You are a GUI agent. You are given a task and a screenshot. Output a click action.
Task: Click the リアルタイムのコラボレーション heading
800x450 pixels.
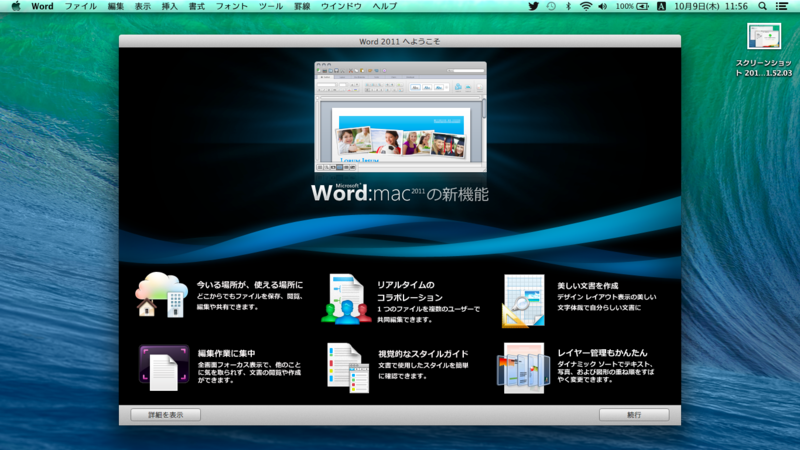pos(410,291)
